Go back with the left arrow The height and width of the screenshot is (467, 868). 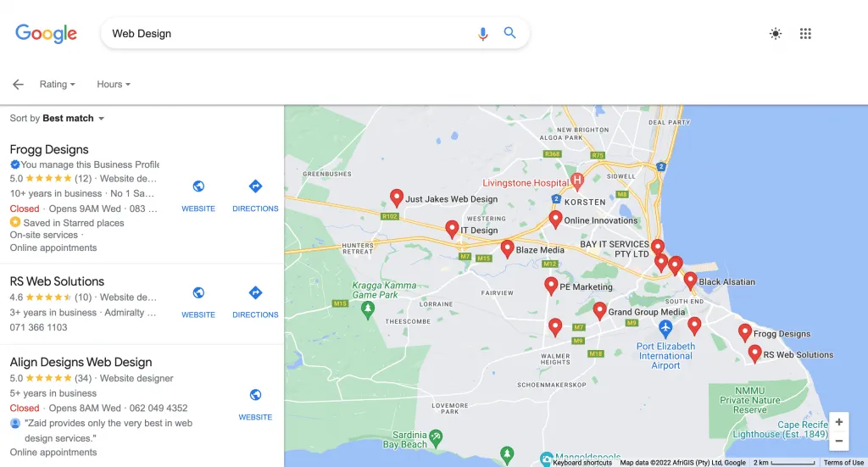[19, 84]
